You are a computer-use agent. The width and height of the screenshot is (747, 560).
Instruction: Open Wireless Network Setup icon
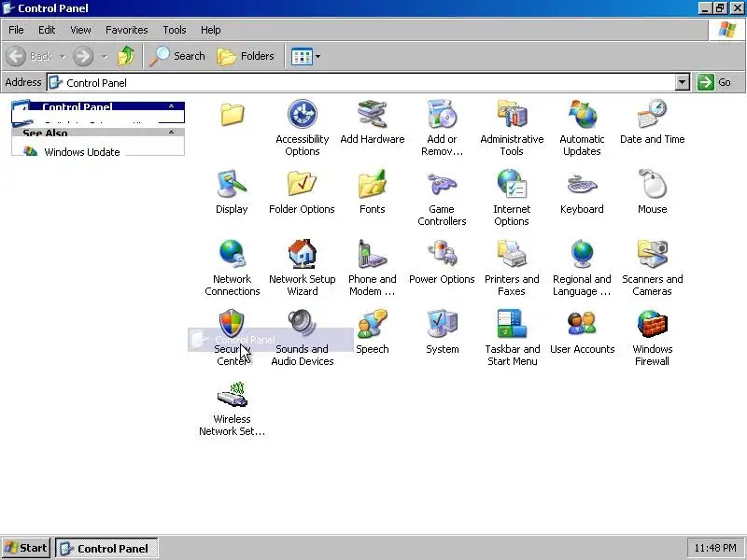(x=232, y=394)
